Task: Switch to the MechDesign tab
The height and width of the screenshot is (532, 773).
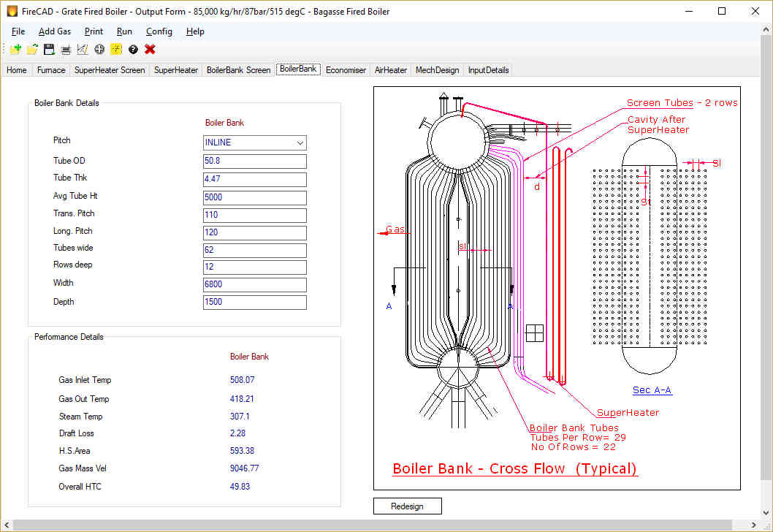Action: pyautogui.click(x=437, y=70)
